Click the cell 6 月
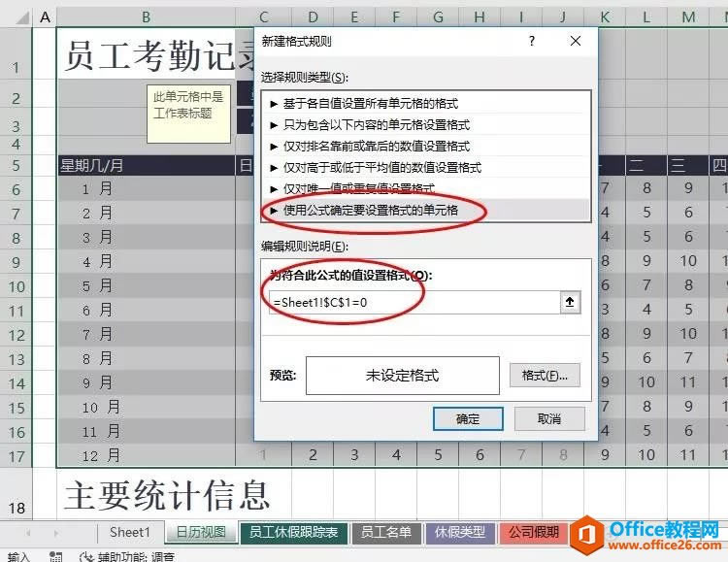Viewport: 728px width, 562px height. coord(147,310)
